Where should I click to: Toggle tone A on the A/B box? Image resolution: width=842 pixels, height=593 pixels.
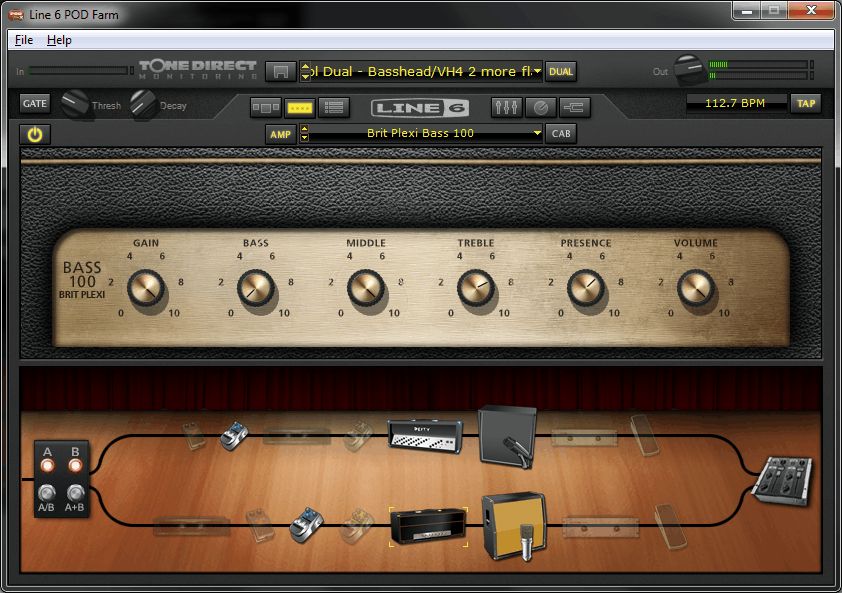pos(47,465)
